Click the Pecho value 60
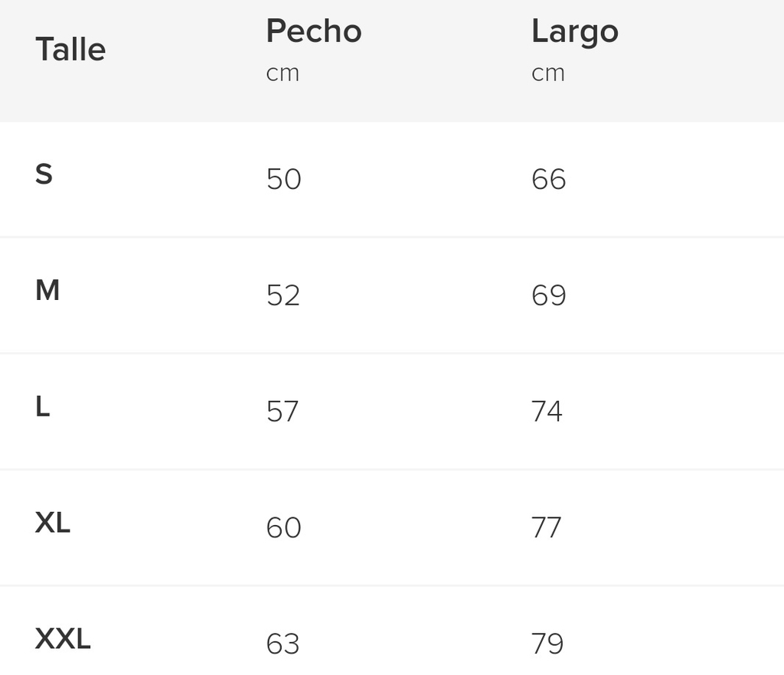The width and height of the screenshot is (784, 675). 283,527
